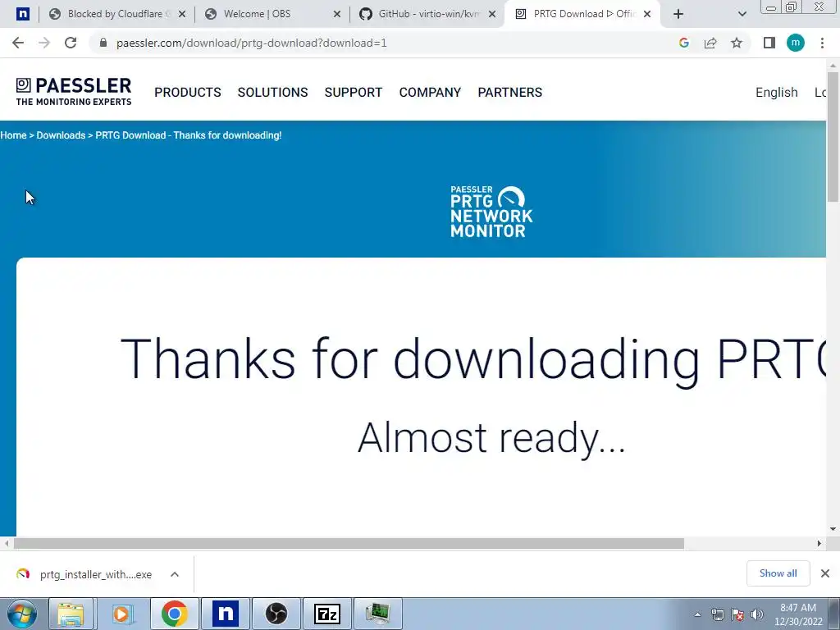Click the address bar URL field
The width and height of the screenshot is (840, 630).
coord(386,43)
